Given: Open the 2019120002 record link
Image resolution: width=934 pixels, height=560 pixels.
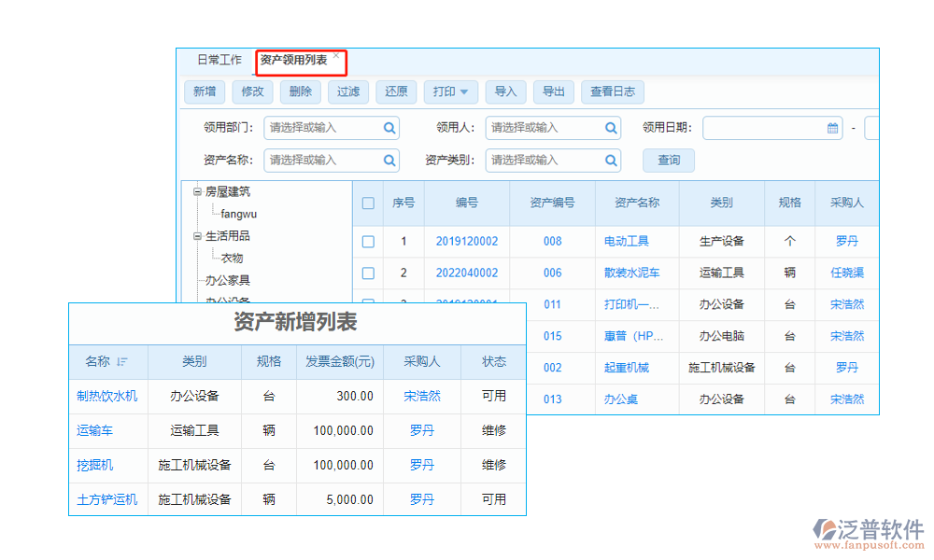Looking at the screenshot, I should click(467, 242).
